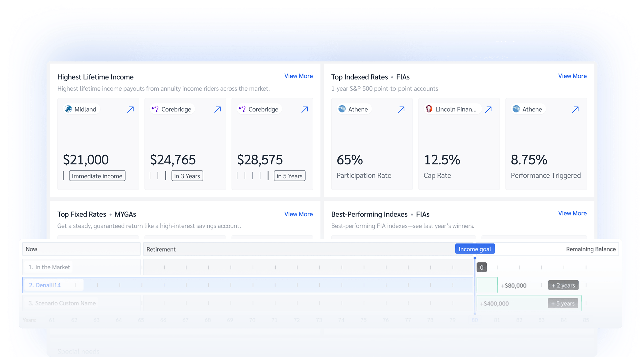Open arrow on Athene 8.75% card

[x=575, y=110]
